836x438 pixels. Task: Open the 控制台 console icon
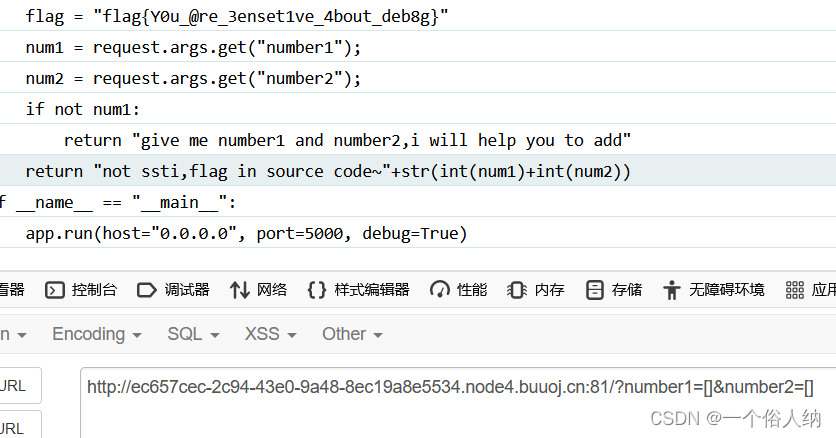tap(54, 290)
